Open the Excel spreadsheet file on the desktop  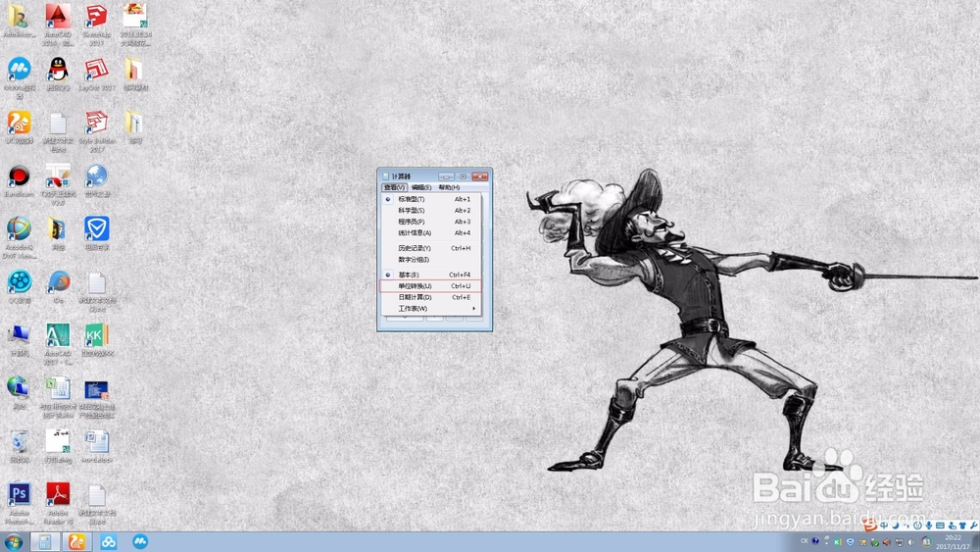[58, 396]
